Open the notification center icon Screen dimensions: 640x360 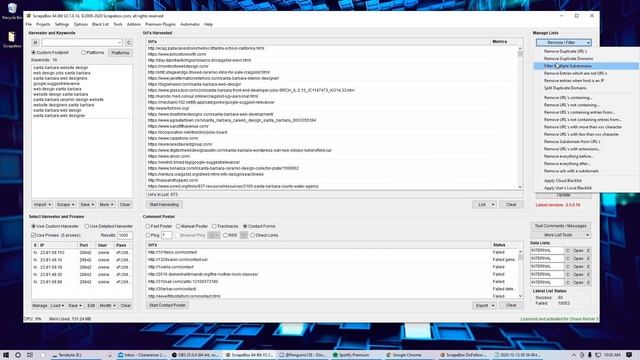(629, 355)
